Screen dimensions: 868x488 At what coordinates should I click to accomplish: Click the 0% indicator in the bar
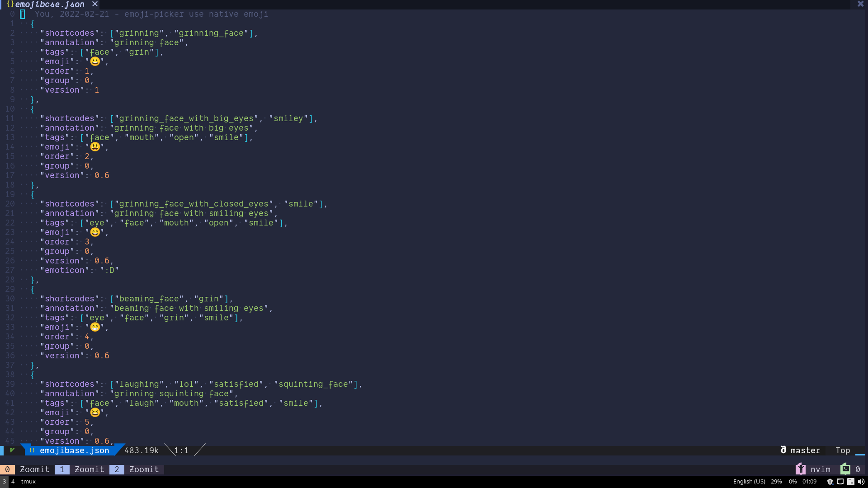pyautogui.click(x=793, y=482)
